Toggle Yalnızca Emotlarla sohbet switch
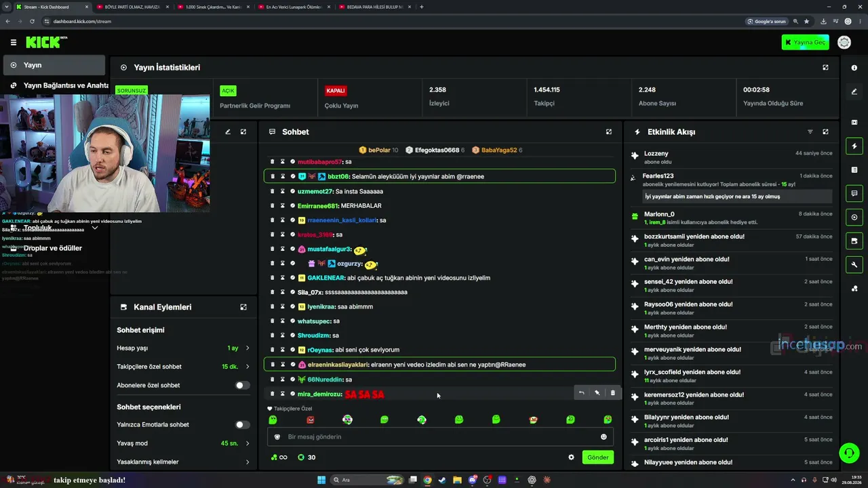This screenshot has width=868, height=488. (242, 425)
